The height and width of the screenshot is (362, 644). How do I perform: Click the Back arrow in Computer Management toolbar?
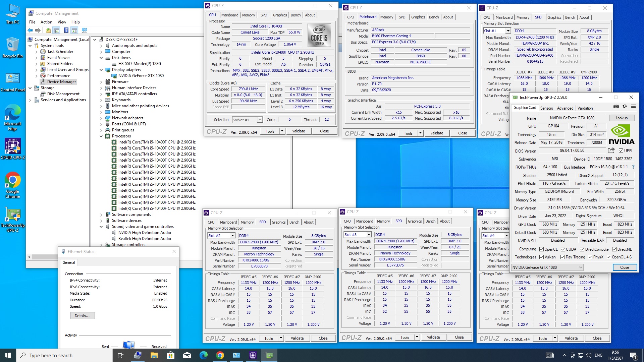[x=31, y=31]
